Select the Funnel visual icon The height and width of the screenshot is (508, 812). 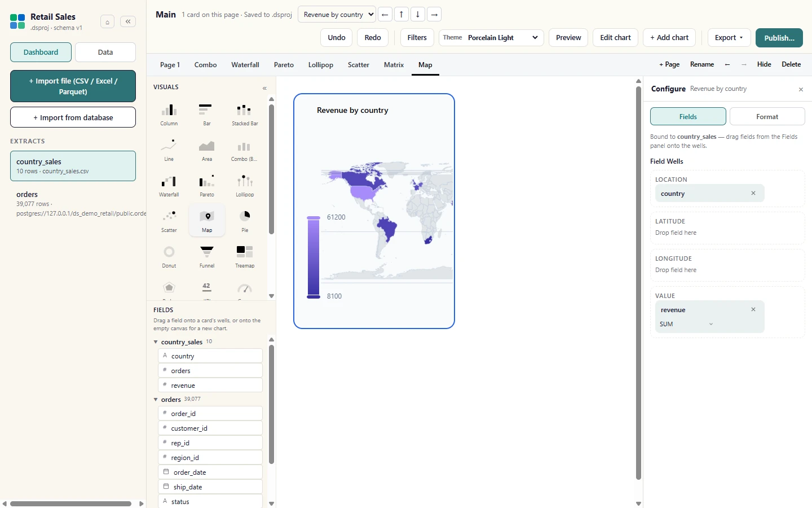pos(207,256)
